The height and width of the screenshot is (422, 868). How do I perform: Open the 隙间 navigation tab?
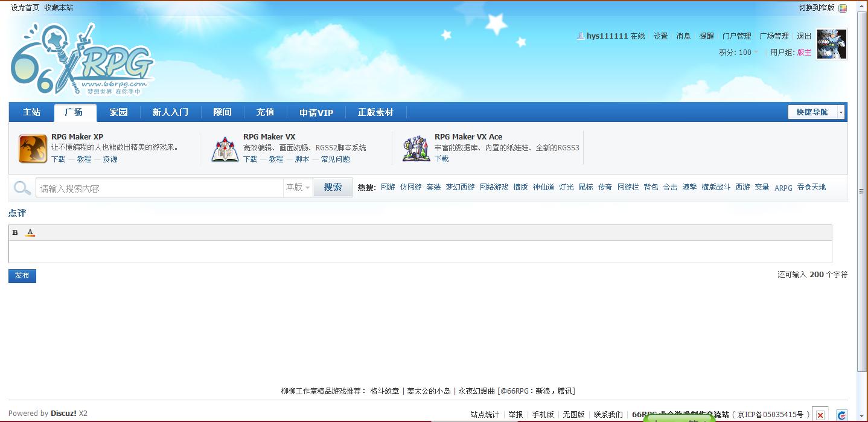(222, 112)
